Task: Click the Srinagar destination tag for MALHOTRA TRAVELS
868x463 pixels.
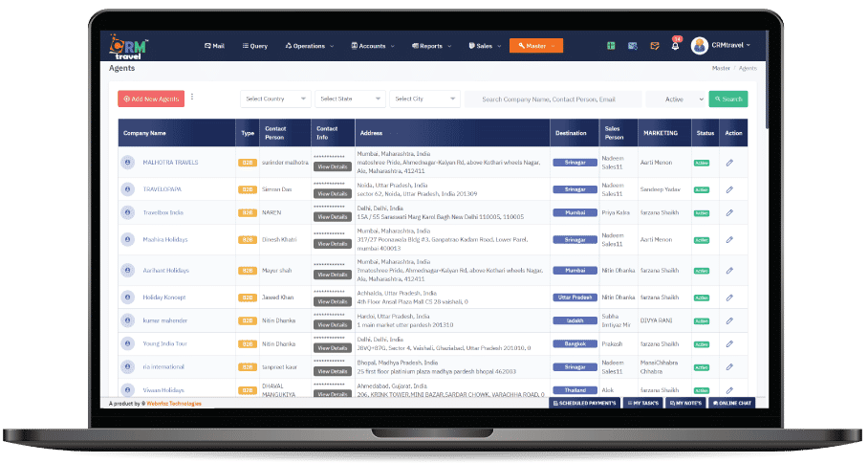Action: coord(575,163)
